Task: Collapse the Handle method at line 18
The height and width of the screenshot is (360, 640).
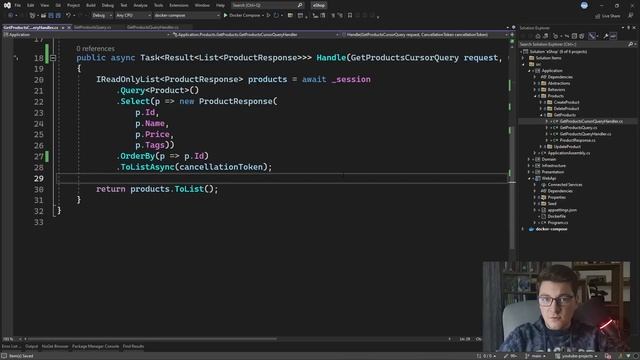Action: coord(53,58)
